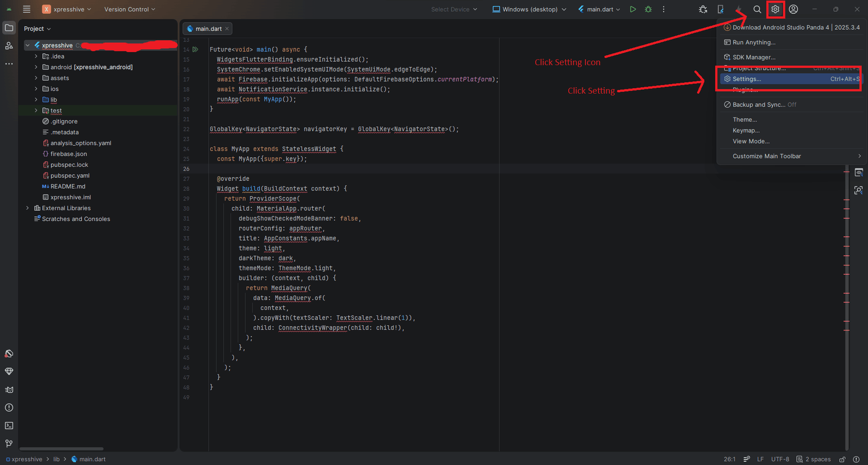Screen dimensions: 868x465
Task: Click the status bar icon next to 26:1
Action: tap(746, 459)
